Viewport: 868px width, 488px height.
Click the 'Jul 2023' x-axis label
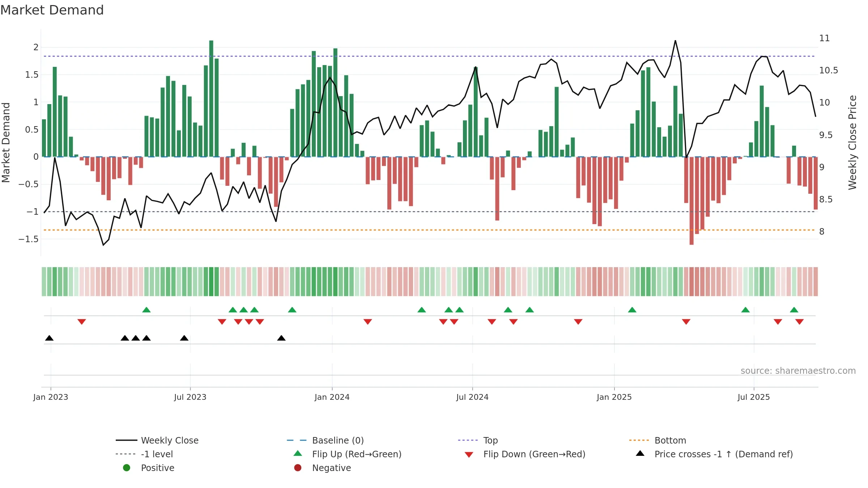(190, 397)
